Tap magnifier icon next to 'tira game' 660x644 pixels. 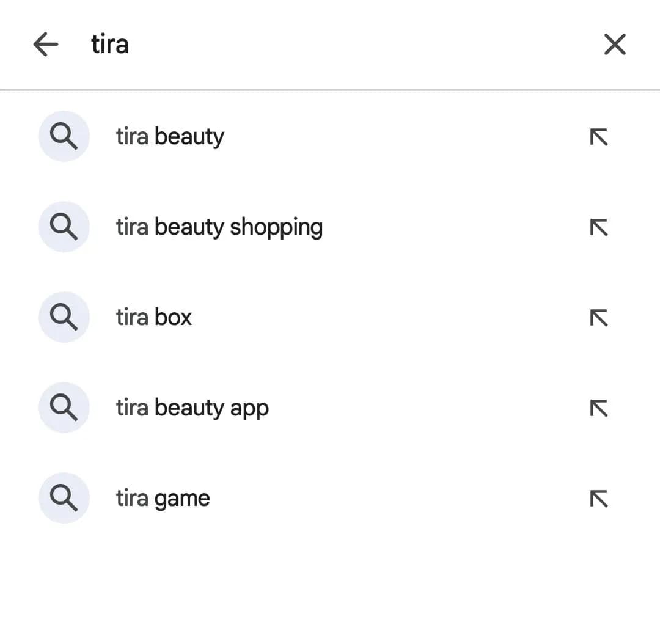(x=64, y=498)
